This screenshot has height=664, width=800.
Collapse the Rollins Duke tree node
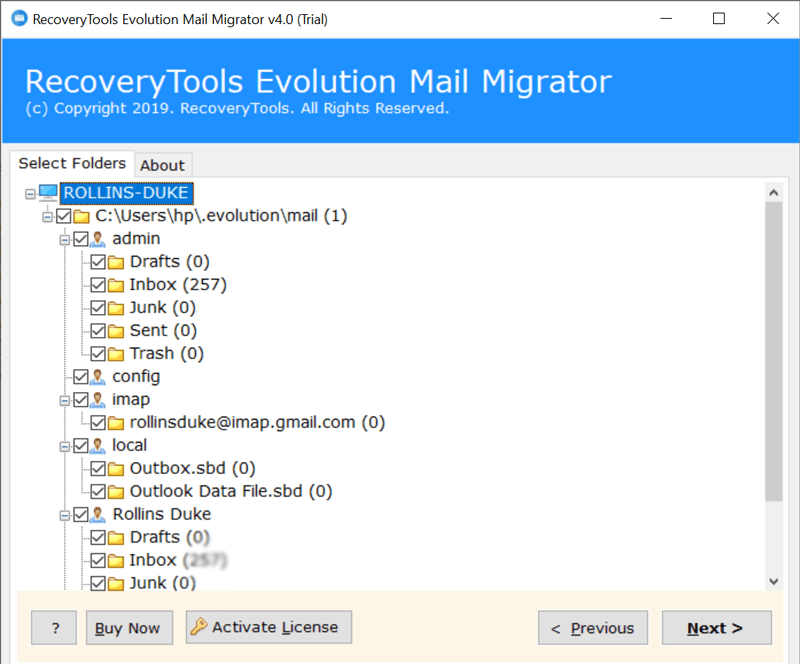click(65, 515)
